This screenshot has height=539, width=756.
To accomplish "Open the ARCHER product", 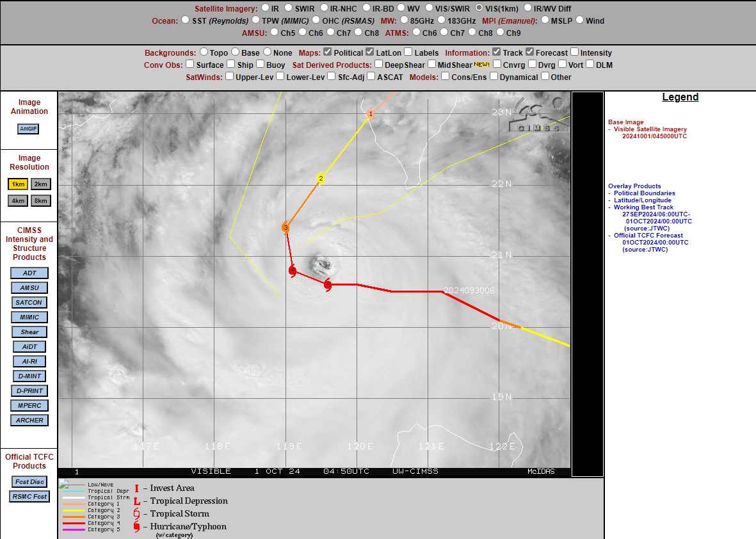I will [x=29, y=421].
